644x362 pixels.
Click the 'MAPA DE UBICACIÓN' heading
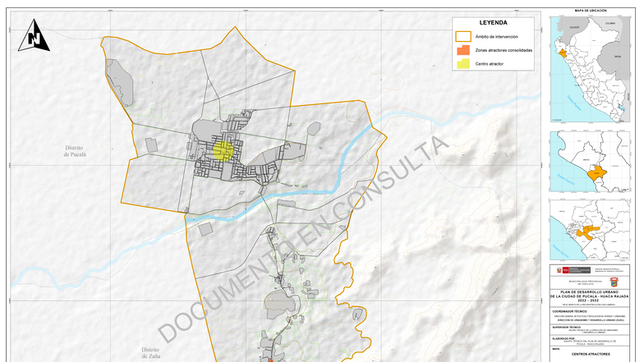point(590,11)
